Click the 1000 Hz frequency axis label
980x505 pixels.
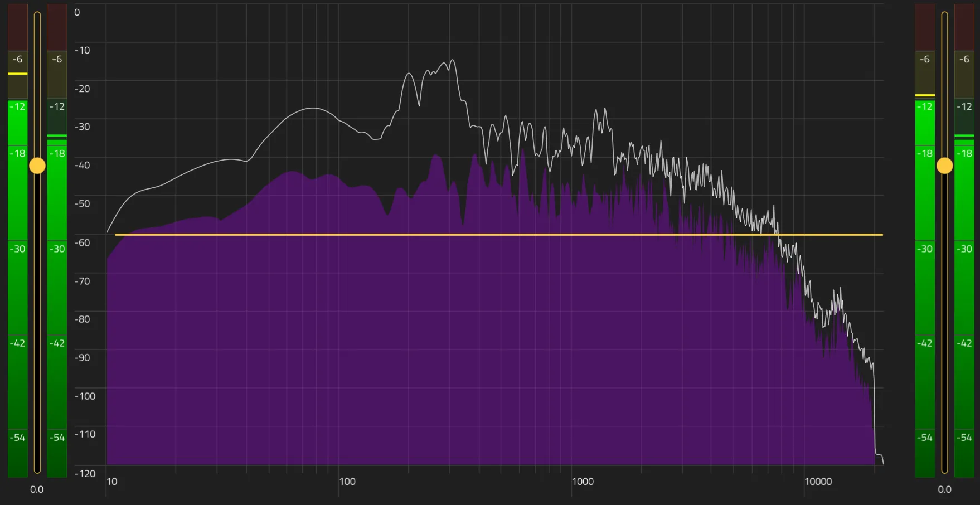583,482
